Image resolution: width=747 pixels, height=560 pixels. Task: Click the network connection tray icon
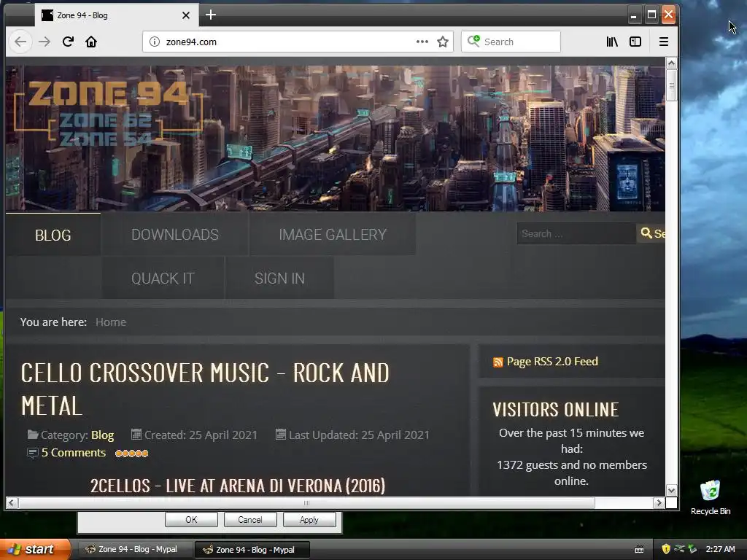(680, 549)
